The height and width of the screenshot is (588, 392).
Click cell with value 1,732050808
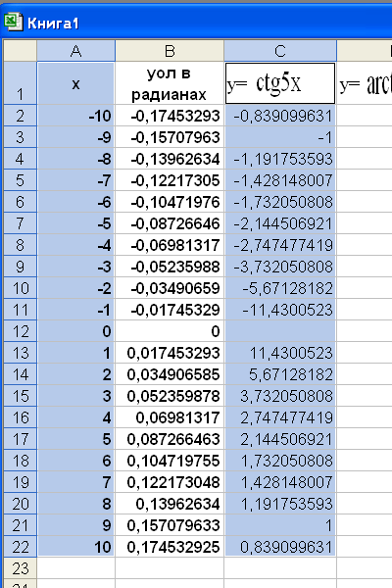280,461
